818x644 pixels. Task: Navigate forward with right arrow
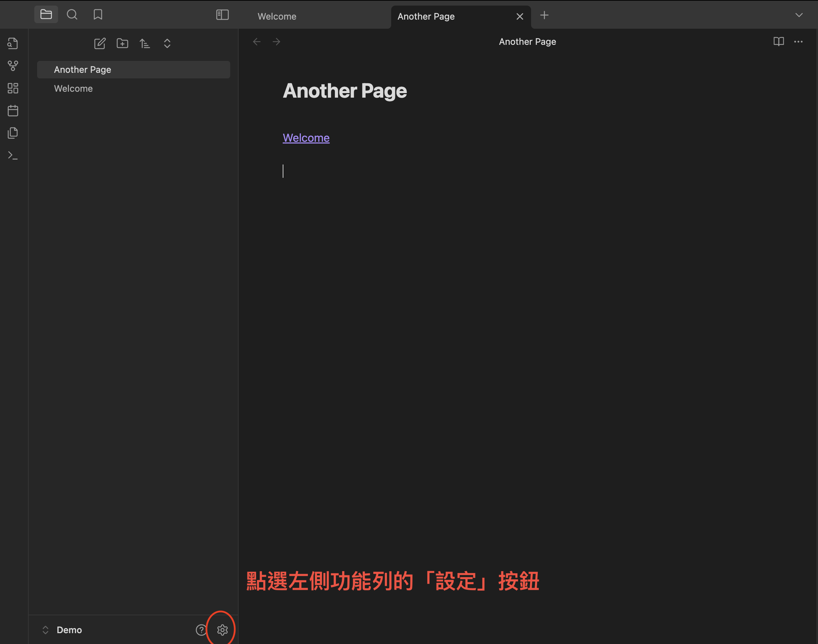(276, 42)
